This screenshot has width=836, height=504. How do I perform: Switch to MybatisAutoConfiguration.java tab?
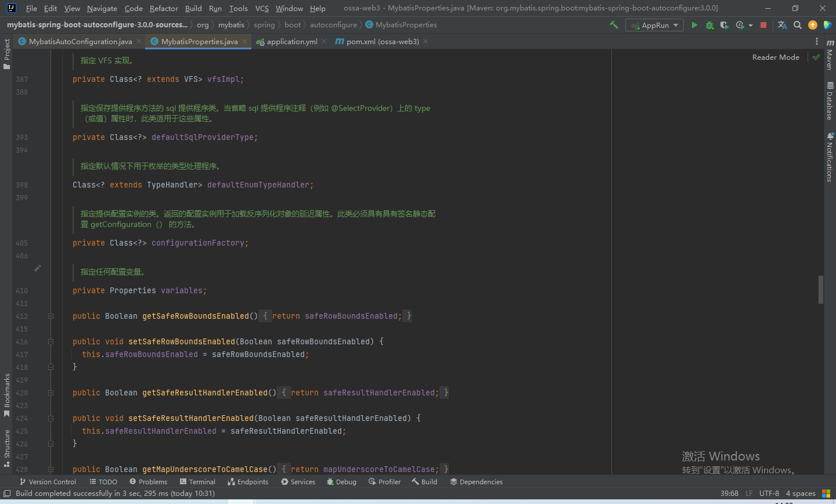(x=80, y=41)
